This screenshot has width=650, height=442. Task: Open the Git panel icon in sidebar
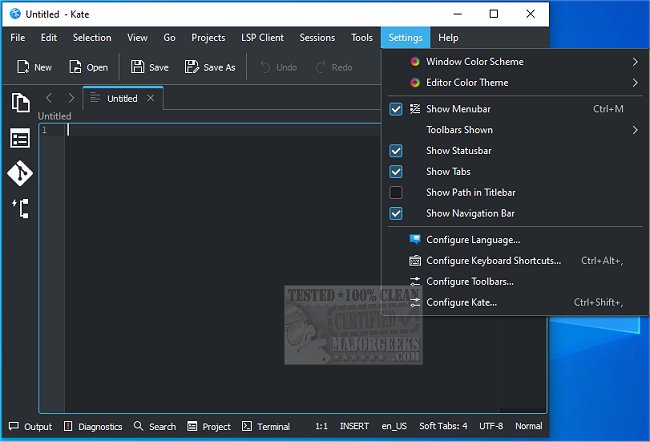coord(20,173)
